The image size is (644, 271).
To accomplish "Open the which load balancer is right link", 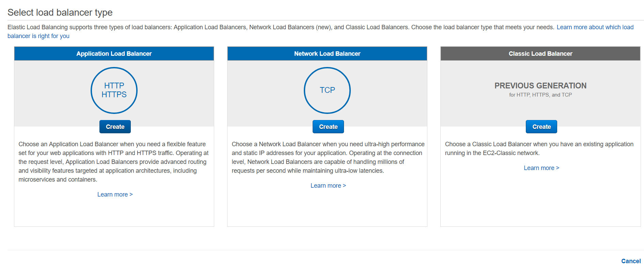I will tap(595, 27).
